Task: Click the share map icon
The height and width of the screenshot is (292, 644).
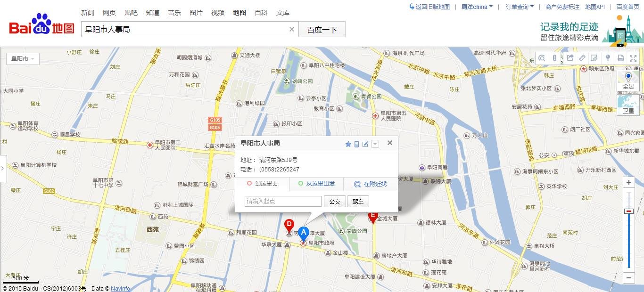Action: (570, 58)
